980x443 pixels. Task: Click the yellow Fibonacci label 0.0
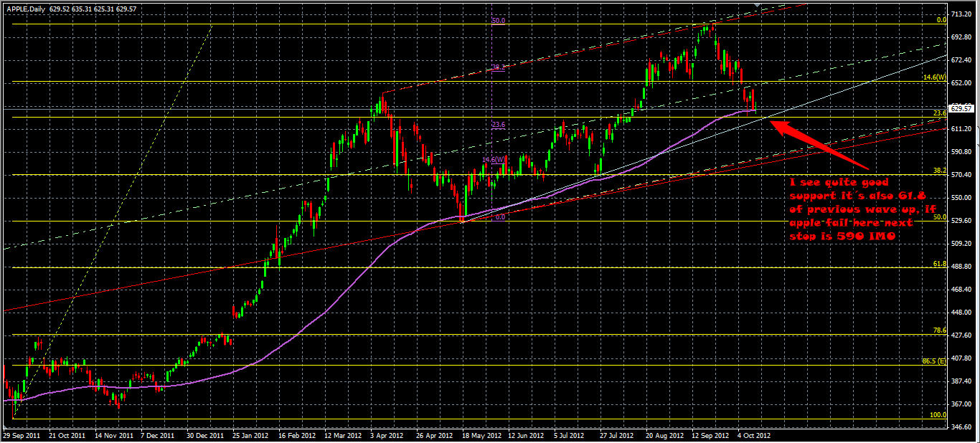pos(941,20)
